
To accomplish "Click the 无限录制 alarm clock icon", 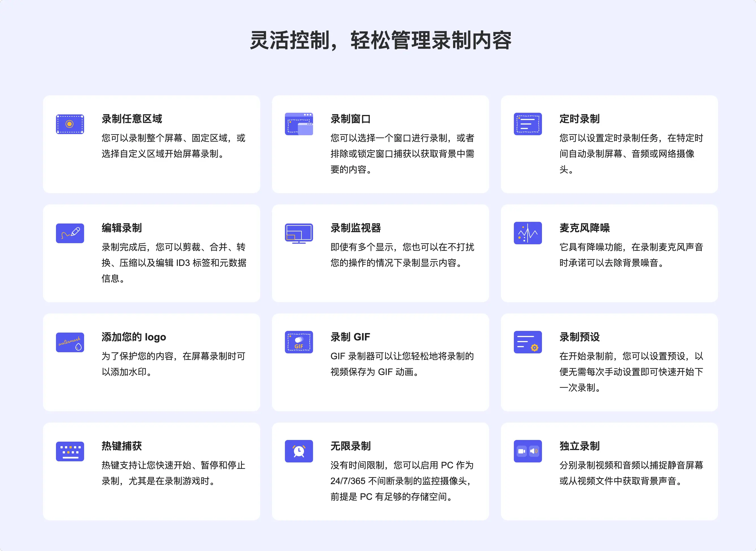I will pyautogui.click(x=299, y=451).
